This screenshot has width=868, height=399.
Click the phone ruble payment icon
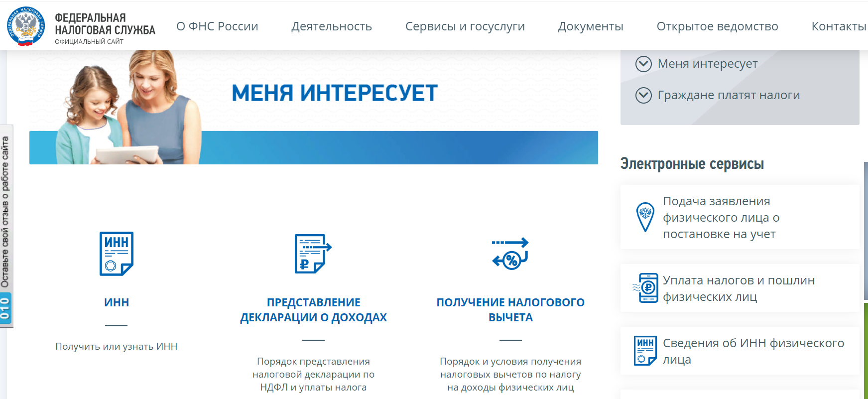coord(645,287)
